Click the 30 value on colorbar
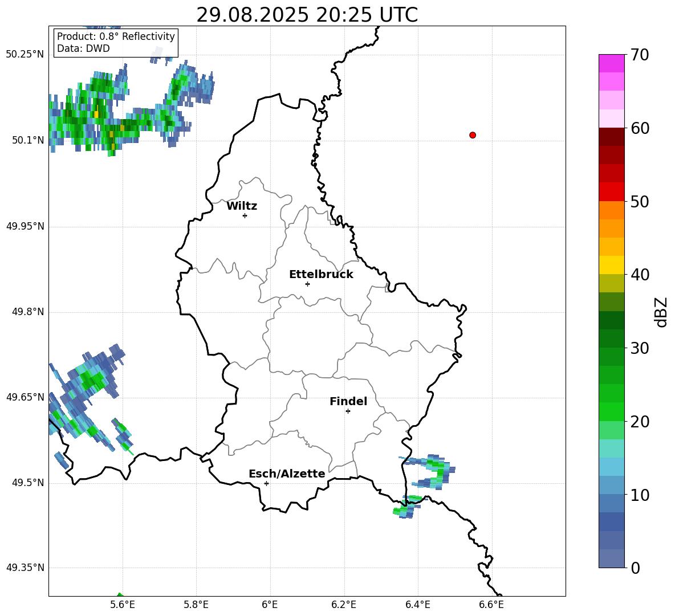The height and width of the screenshot is (616, 675). click(640, 348)
